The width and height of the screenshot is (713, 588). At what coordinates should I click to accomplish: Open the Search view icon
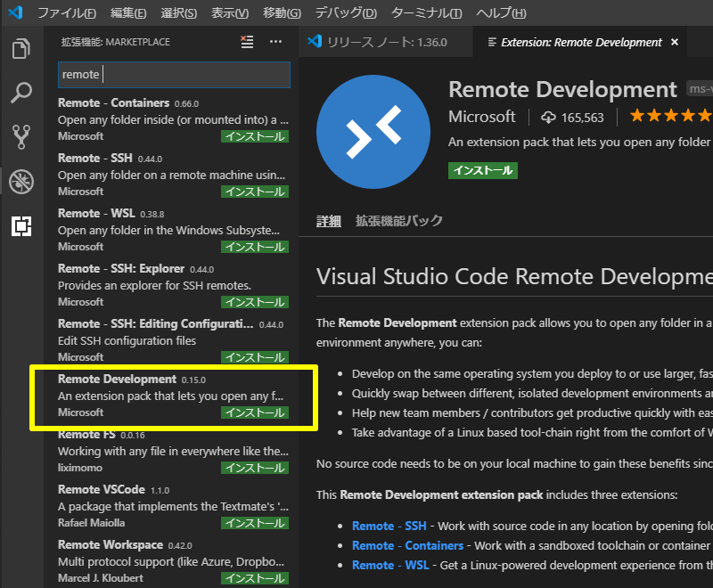pyautogui.click(x=20, y=93)
